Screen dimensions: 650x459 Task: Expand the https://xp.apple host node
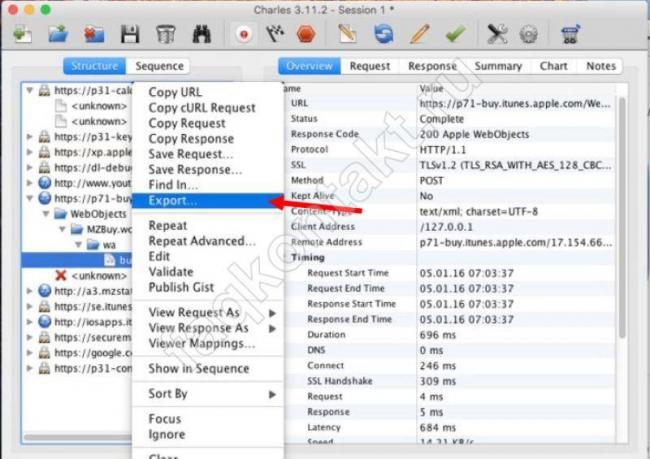pos(29,152)
